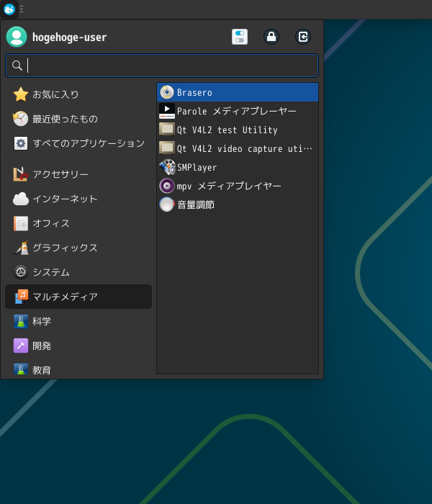Click the hogehoge-user profile avatar
Viewport: 432px width, 504px height.
click(x=17, y=37)
